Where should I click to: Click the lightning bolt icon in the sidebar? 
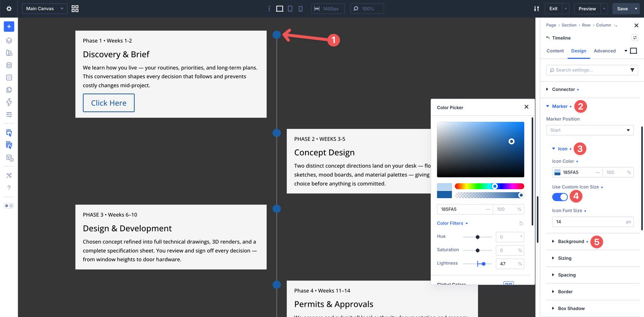[x=9, y=102]
